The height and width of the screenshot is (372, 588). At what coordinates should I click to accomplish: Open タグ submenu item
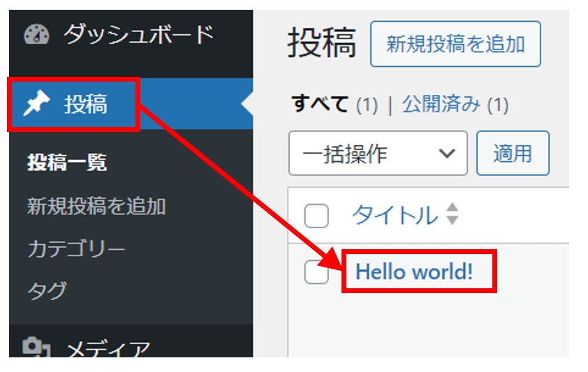[x=47, y=290]
